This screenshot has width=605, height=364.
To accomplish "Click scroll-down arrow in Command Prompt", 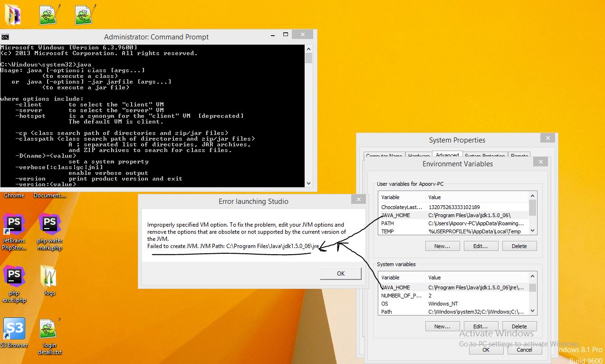I will [308, 183].
